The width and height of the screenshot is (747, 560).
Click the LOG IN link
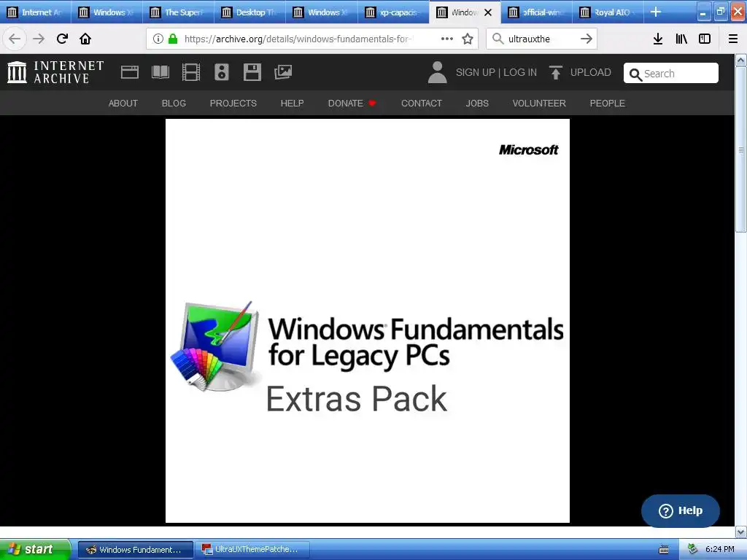(x=519, y=72)
